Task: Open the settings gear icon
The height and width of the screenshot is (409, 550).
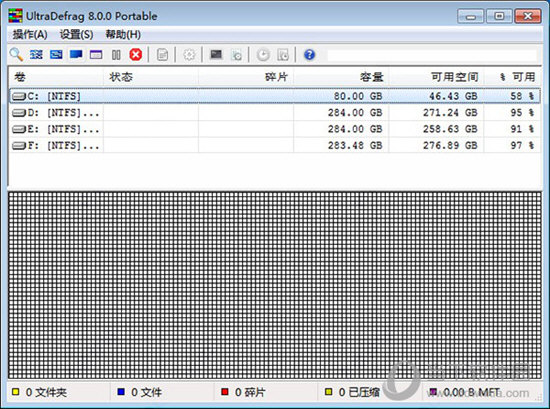Action: [x=189, y=55]
